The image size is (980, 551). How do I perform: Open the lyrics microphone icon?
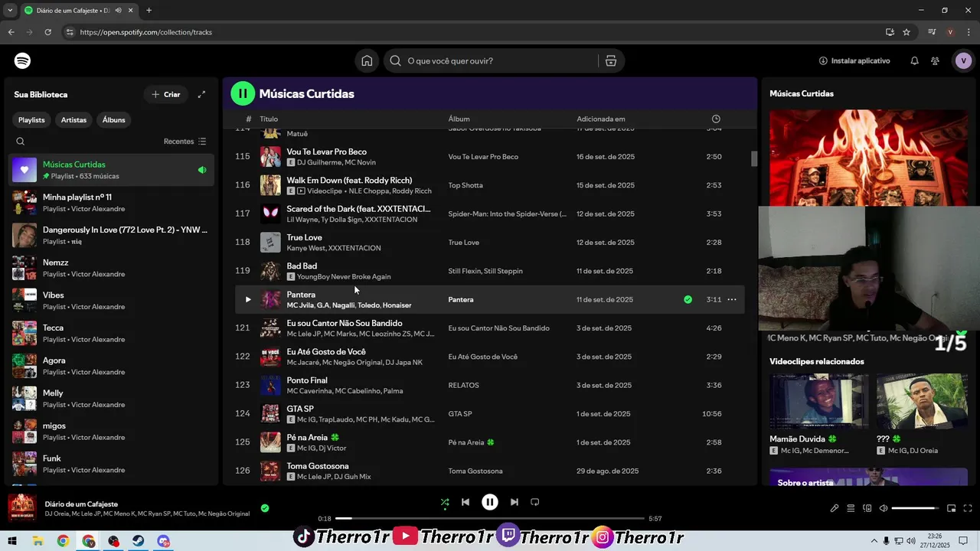tap(835, 508)
